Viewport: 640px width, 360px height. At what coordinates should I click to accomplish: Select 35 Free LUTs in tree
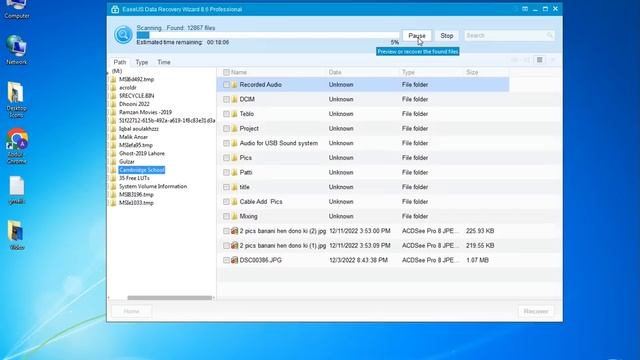[x=134, y=178]
